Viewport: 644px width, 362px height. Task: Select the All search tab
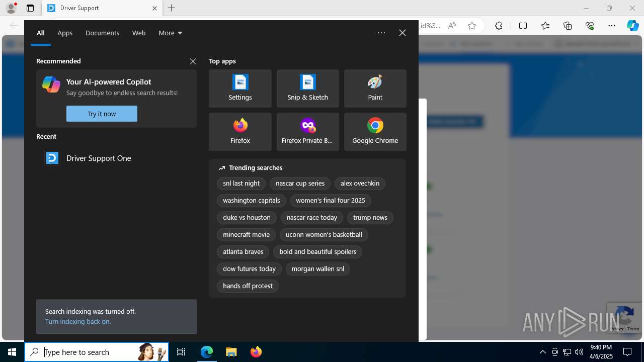tap(41, 33)
